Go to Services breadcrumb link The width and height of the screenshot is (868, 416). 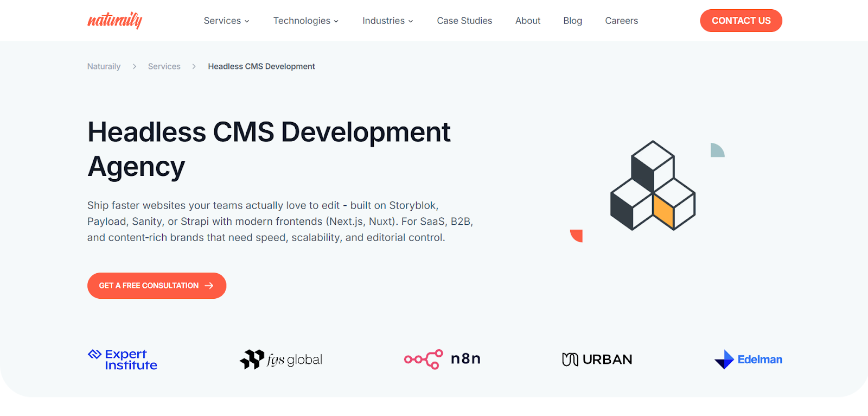point(164,66)
